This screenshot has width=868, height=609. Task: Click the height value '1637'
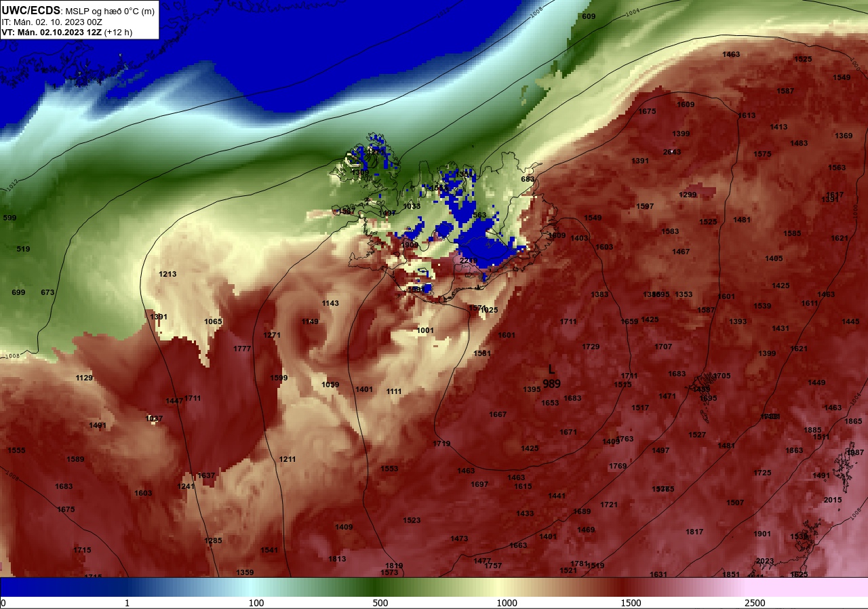pyautogui.click(x=206, y=475)
